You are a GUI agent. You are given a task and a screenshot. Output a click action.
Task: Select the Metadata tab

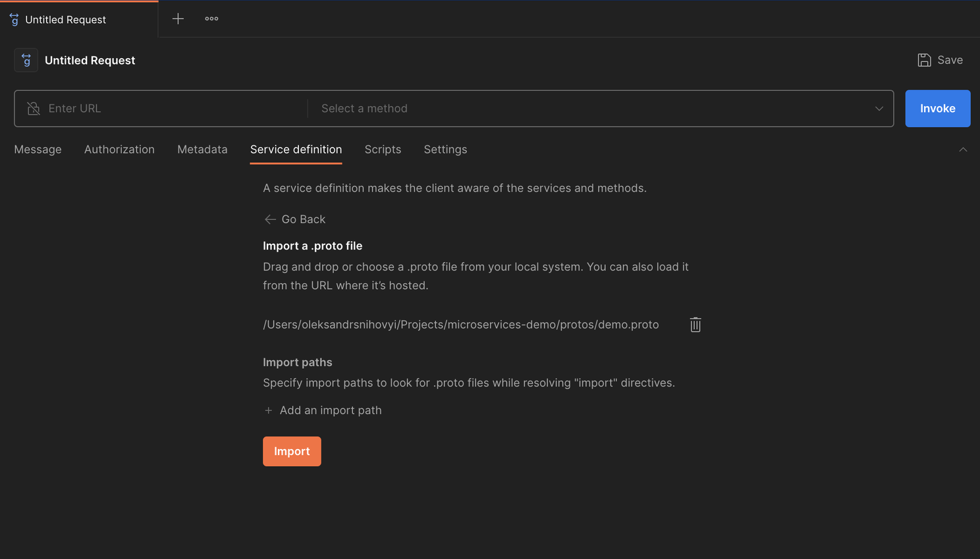[202, 149]
